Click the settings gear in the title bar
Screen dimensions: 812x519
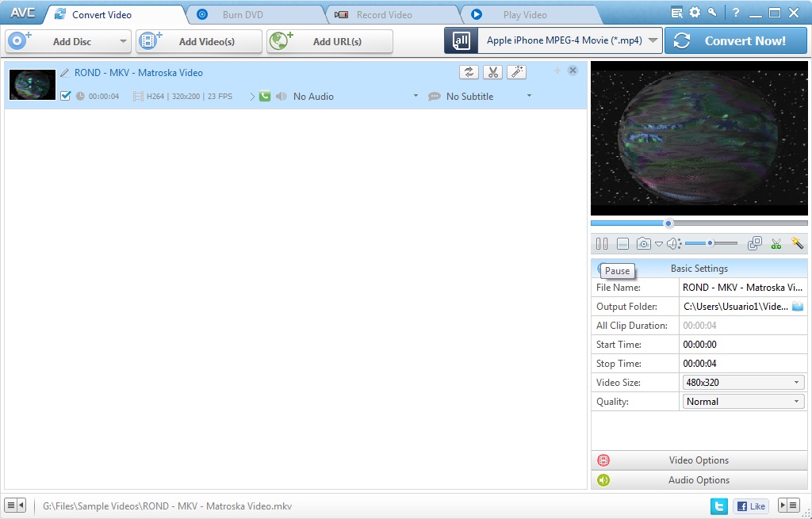pos(695,13)
